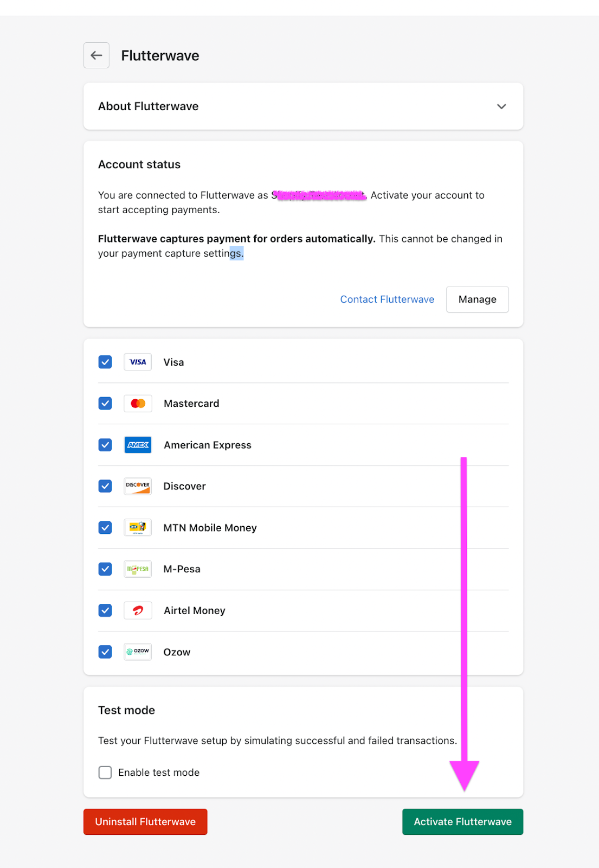Click the Mastercard logo icon
The height and width of the screenshot is (868, 599).
138,404
